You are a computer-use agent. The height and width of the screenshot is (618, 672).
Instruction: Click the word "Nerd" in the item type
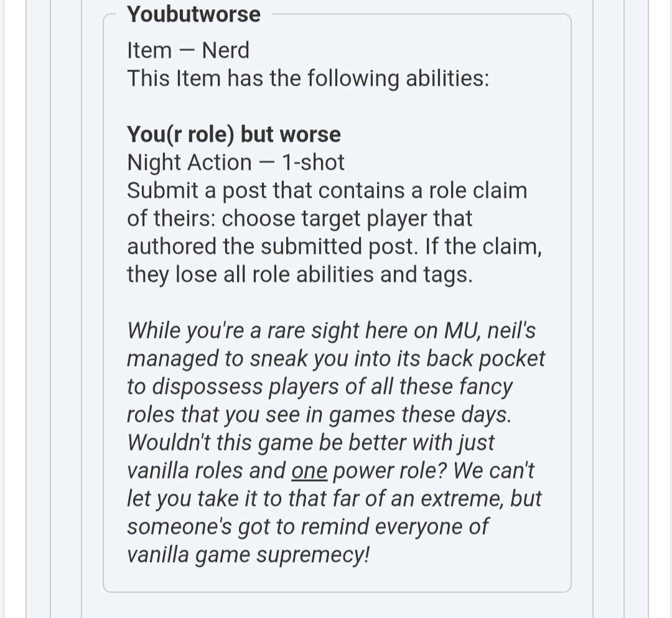coord(225,50)
